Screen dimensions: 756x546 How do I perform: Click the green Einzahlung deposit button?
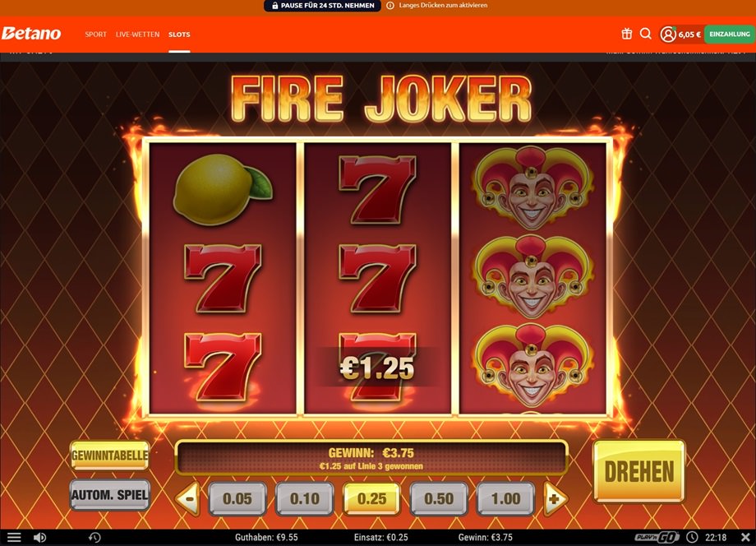pyautogui.click(x=730, y=35)
